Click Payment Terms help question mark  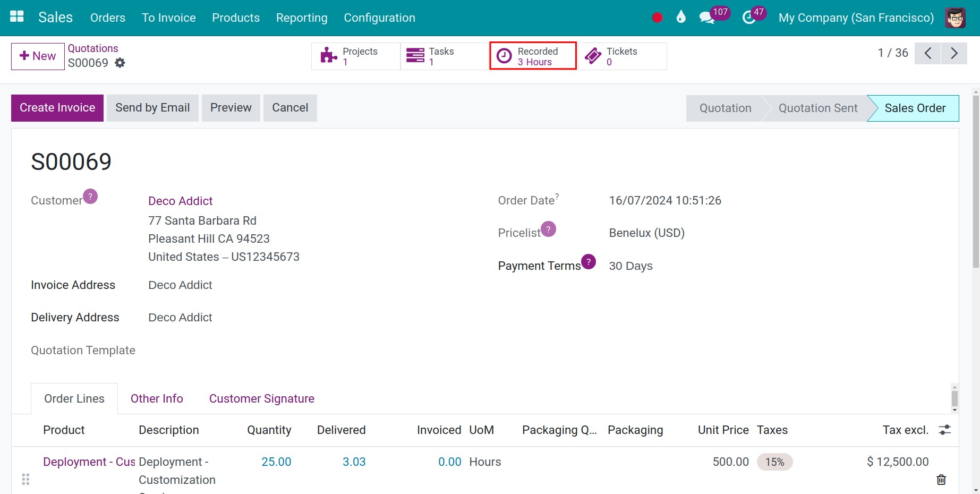(x=589, y=261)
